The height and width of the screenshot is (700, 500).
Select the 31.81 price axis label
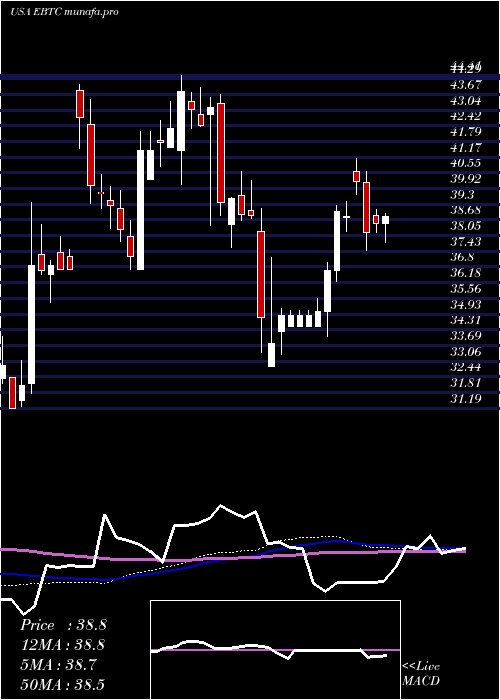[466, 383]
